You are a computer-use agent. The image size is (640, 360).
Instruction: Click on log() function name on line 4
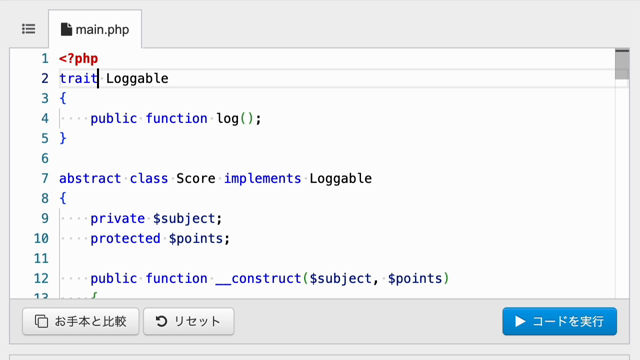pyautogui.click(x=227, y=118)
